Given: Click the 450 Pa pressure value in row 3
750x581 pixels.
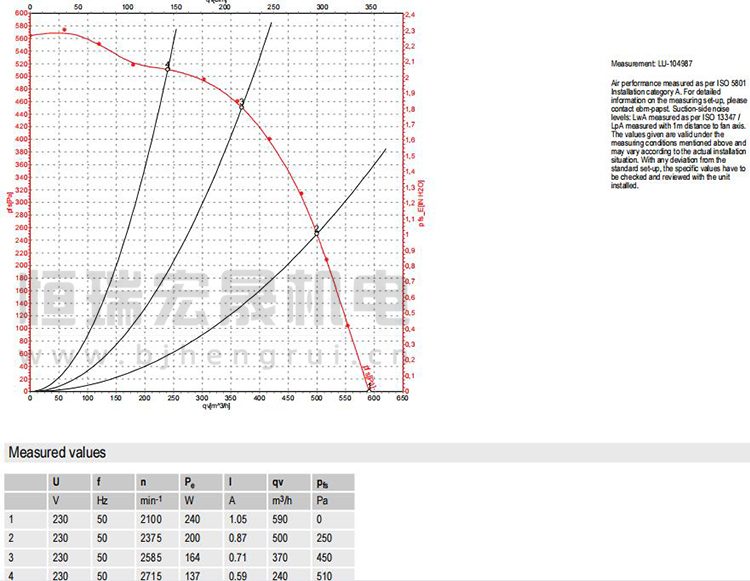Looking at the screenshot, I should tap(324, 557).
